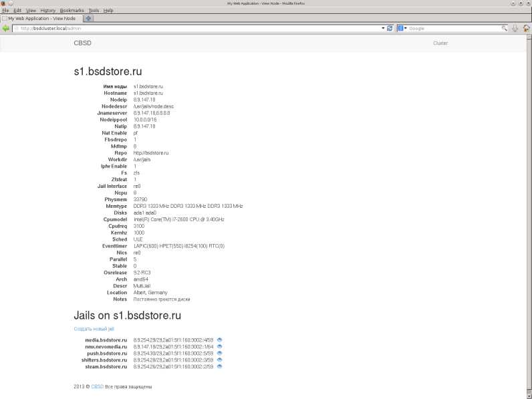
Task: Click the shifters.bsdstore.ru jail name
Action: [104, 360]
